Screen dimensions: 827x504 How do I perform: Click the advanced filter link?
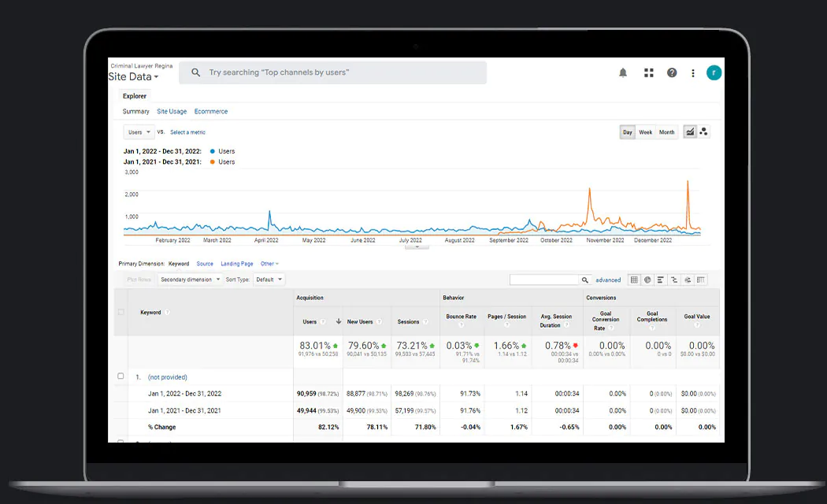(608, 280)
